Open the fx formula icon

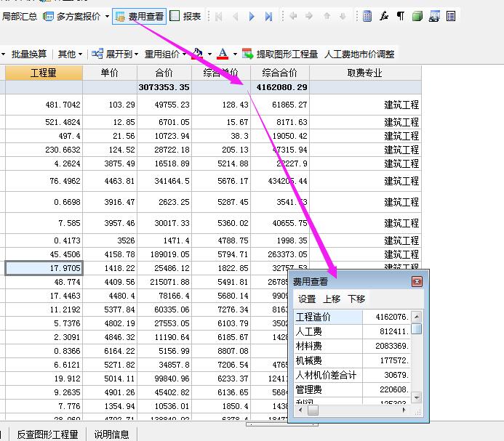tap(384, 16)
